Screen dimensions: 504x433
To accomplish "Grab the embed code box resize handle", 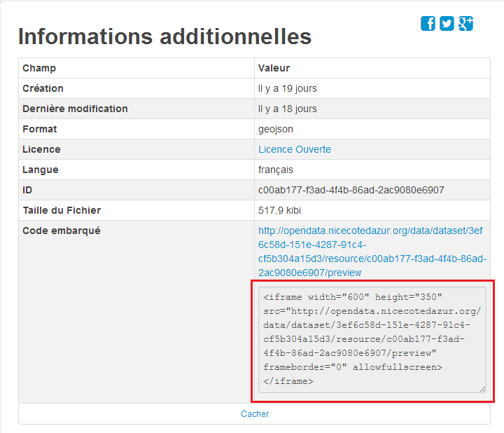I will pyautogui.click(x=482, y=389).
